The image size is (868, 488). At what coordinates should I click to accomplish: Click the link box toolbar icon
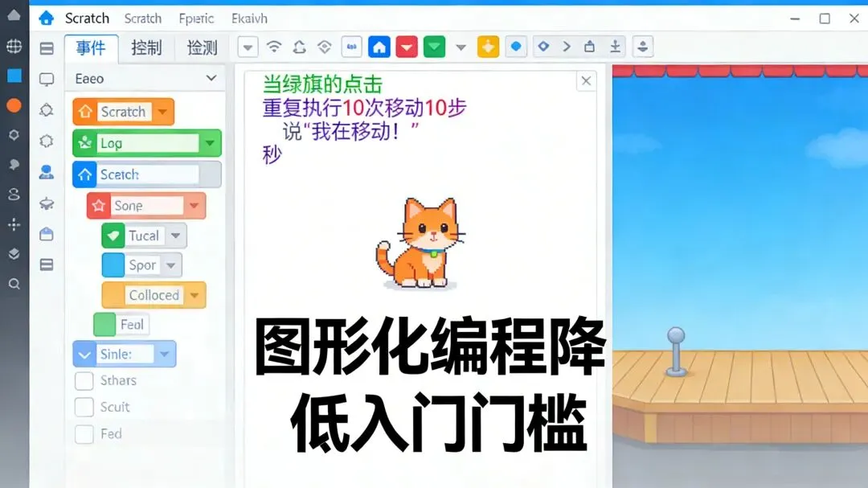[351, 47]
